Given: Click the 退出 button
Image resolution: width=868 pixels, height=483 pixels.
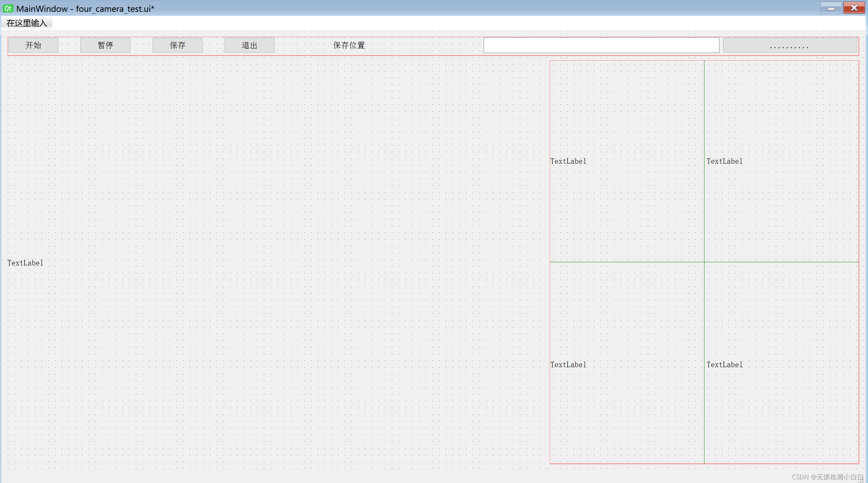Looking at the screenshot, I should click(249, 45).
